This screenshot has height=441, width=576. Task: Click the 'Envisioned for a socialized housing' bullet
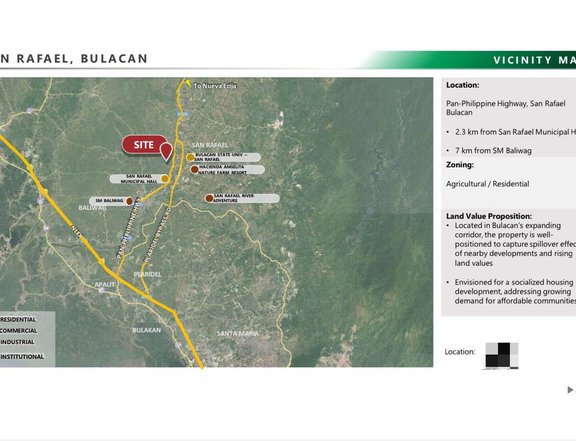pyautogui.click(x=511, y=291)
